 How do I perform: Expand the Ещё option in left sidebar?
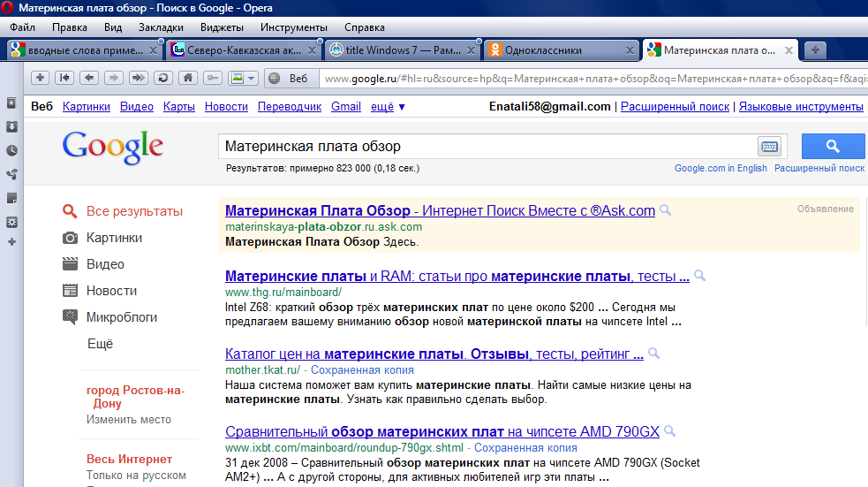(100, 344)
